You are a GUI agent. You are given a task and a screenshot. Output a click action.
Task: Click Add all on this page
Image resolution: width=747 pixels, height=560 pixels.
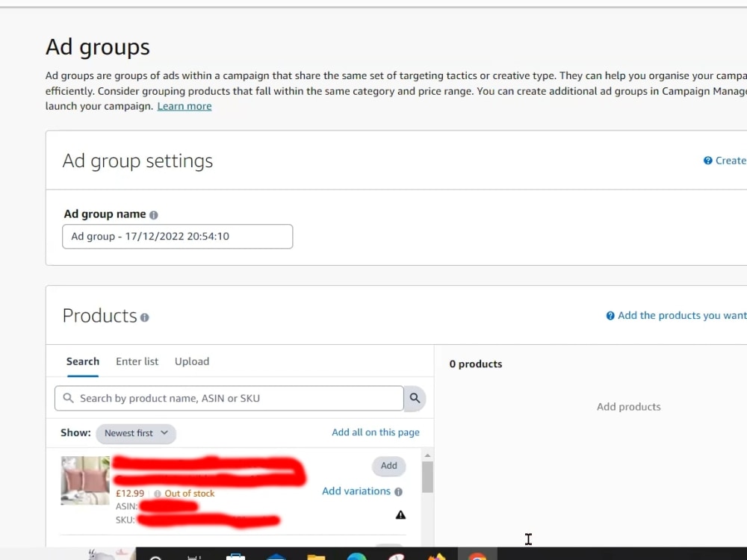(376, 432)
